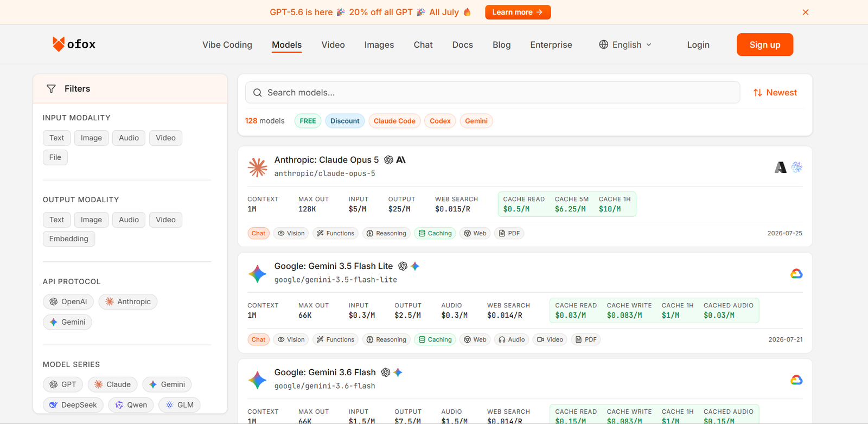Apply the Discount quick filter chip
The width and height of the screenshot is (868, 424).
tap(345, 121)
